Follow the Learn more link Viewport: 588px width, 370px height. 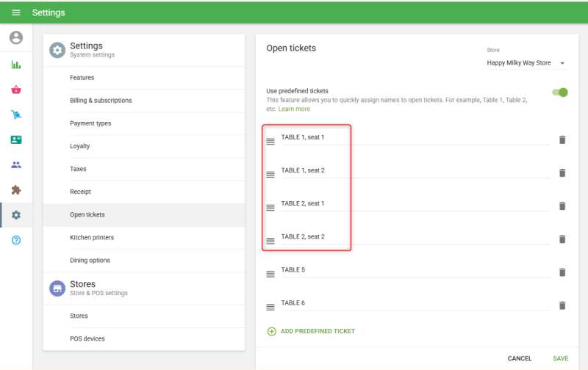pyautogui.click(x=294, y=109)
